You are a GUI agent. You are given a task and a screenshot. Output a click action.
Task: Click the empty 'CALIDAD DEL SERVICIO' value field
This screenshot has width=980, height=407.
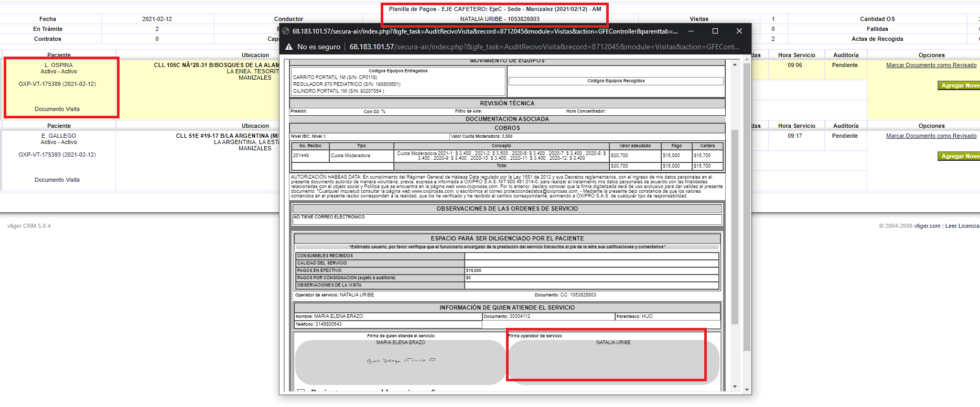click(591, 263)
